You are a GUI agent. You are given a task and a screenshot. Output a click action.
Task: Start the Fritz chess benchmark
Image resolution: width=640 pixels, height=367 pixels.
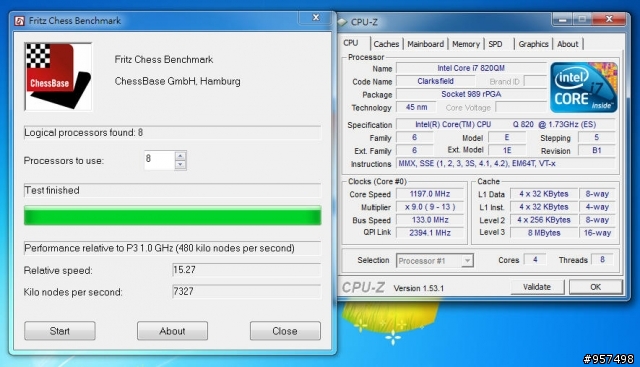point(60,331)
